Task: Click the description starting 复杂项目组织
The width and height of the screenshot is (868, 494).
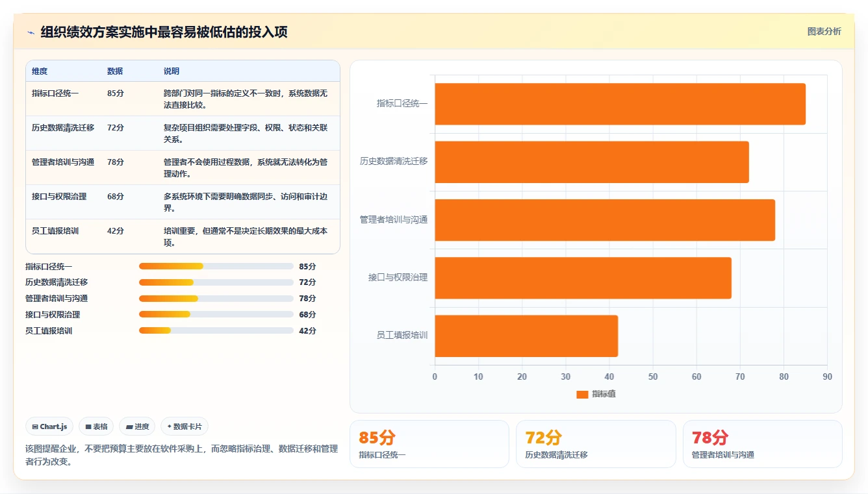Action: click(246, 134)
